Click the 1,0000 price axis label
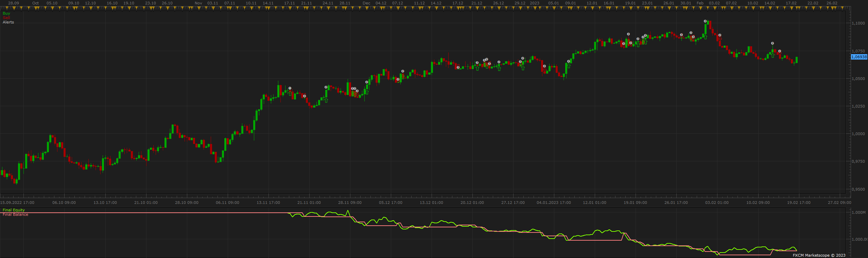The image size is (868, 258). pos(858,134)
